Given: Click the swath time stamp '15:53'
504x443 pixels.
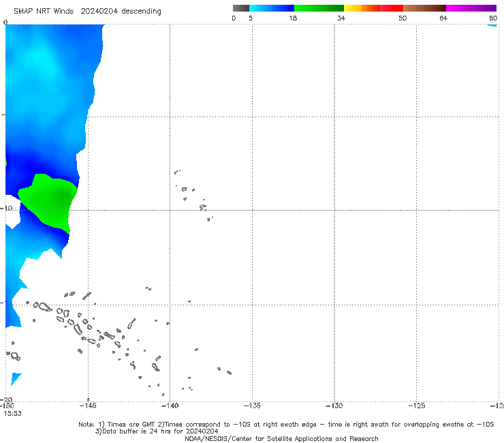Looking at the screenshot, I should coord(12,414).
